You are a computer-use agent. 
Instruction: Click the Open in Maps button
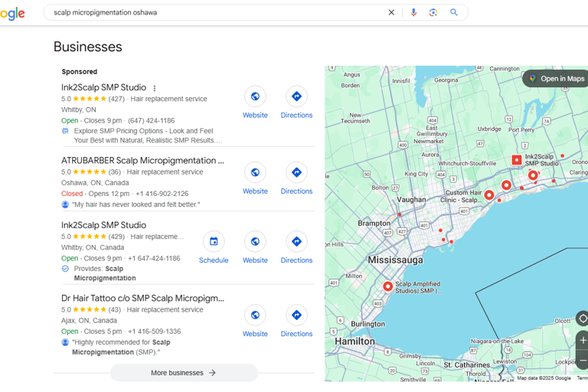tap(556, 78)
